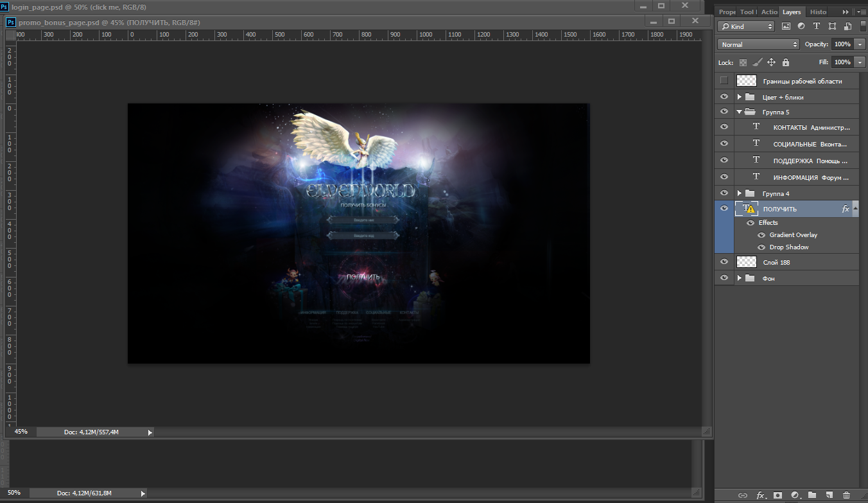Image resolution: width=868 pixels, height=503 pixels.
Task: Open the Kind filter type dropdown
Action: [746, 26]
